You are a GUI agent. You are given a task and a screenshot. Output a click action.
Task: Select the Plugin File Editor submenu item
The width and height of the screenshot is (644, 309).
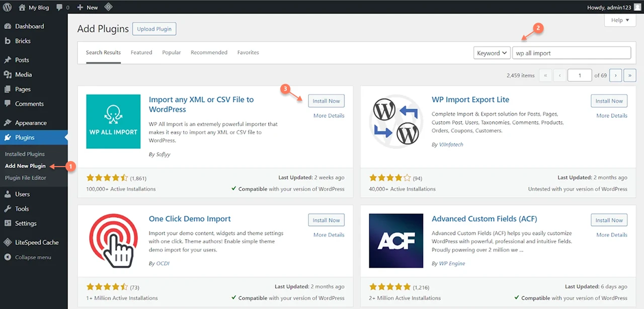26,178
